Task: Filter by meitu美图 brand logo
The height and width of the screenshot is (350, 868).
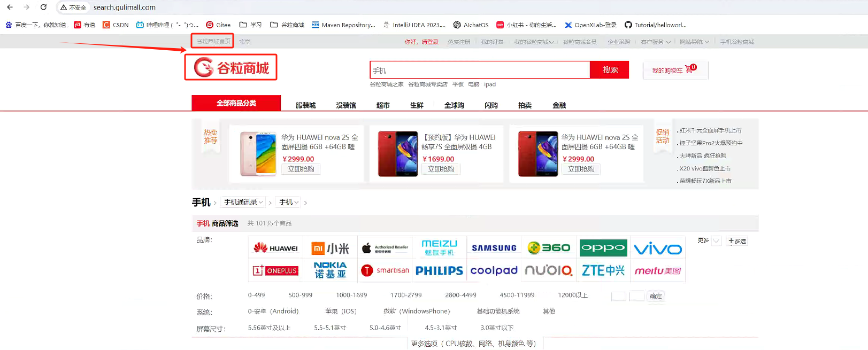Action: point(658,270)
